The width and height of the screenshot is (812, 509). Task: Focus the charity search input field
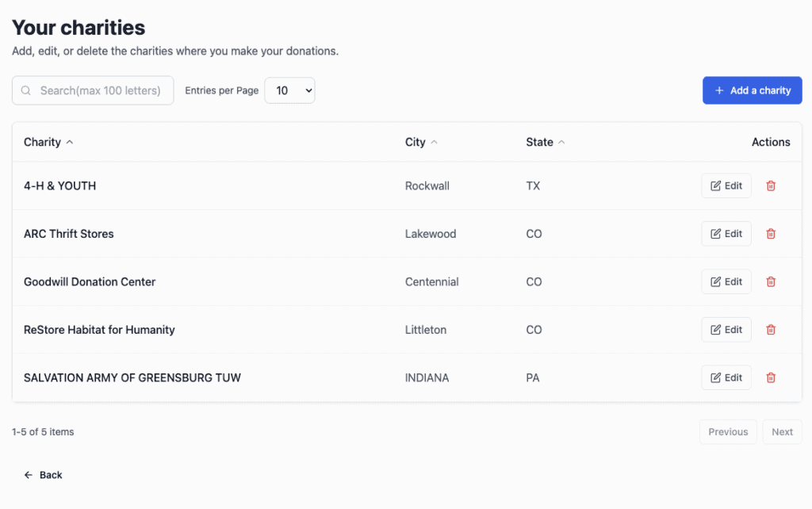coord(101,90)
